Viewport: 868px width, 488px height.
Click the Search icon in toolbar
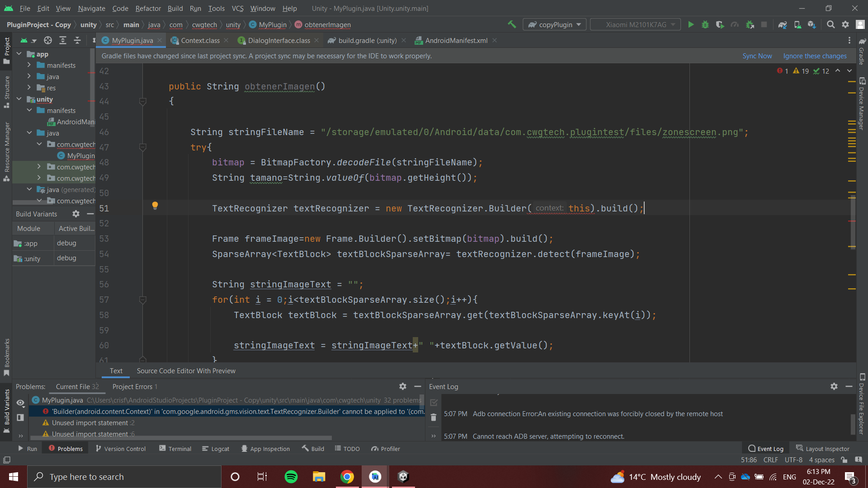tap(830, 24)
